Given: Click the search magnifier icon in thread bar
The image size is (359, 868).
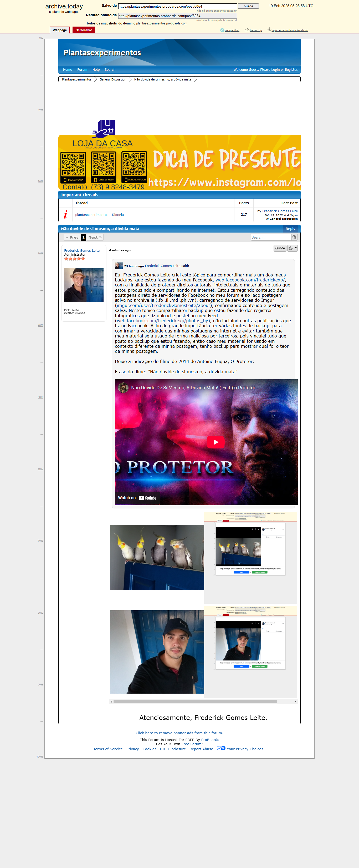Looking at the screenshot, I should coord(294,237).
